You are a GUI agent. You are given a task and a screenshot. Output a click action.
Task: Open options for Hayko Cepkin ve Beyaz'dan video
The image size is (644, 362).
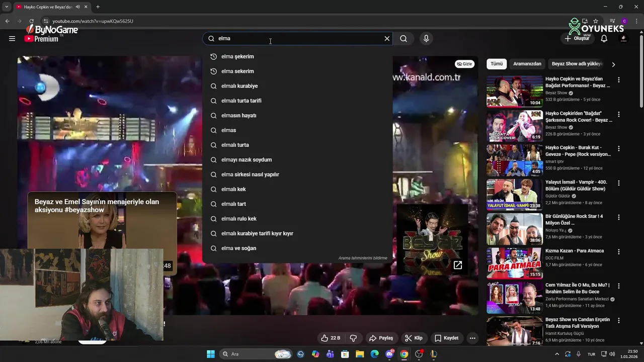point(619,79)
